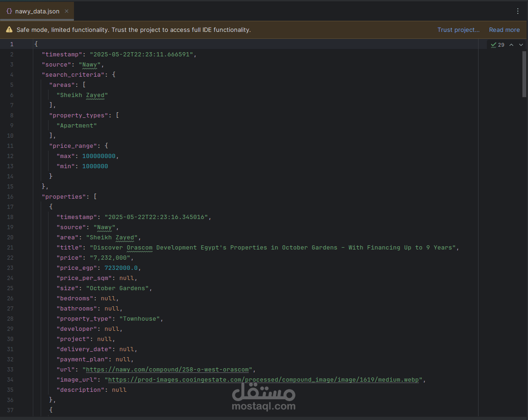This screenshot has width=528, height=420.
Task: Click the JSON file icon on nawy_data.json tab
Action: point(9,11)
